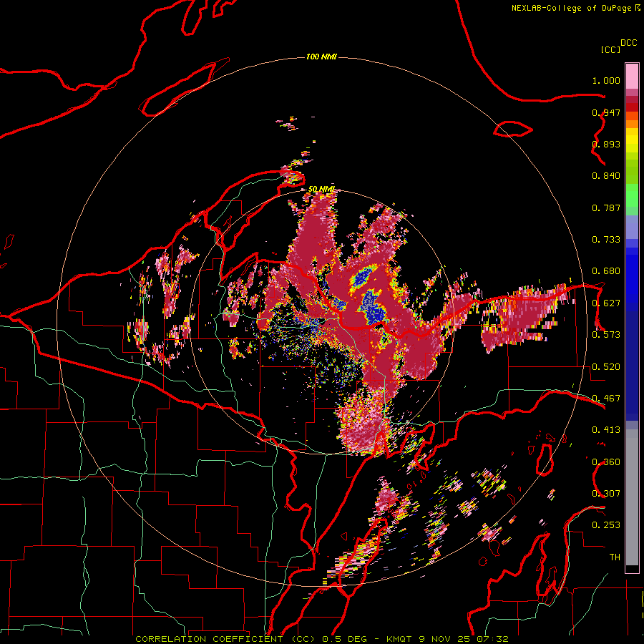Select the 0.360 legend value
Image resolution: width=644 pixels, height=644 pixels.
606,462
